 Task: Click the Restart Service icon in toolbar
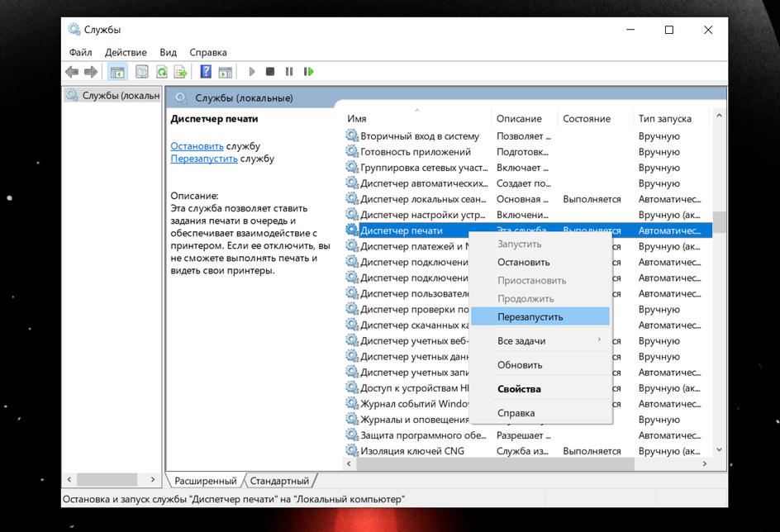(x=308, y=72)
